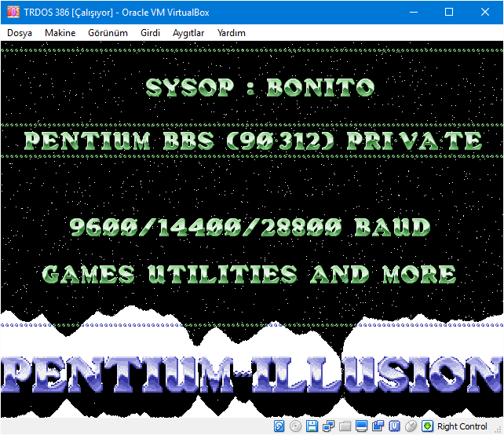
Task: Click the CPU virtualization chip icon
Action: [x=394, y=426]
